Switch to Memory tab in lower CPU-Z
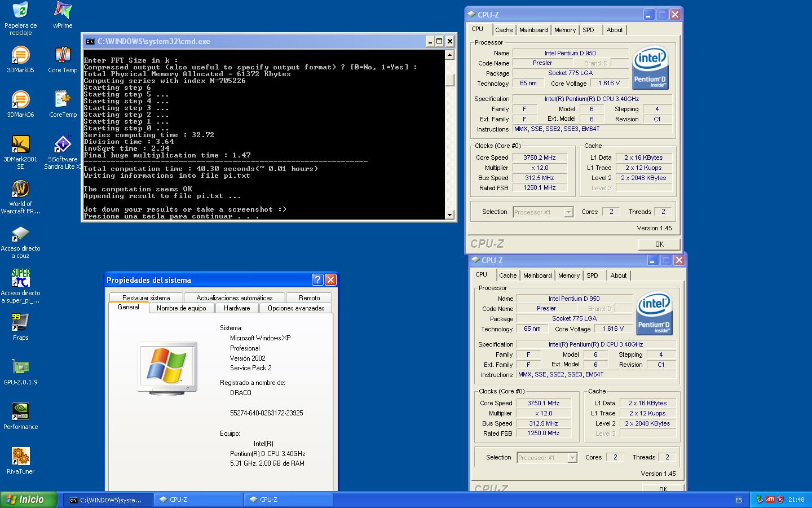The width and height of the screenshot is (812, 508). pyautogui.click(x=569, y=276)
